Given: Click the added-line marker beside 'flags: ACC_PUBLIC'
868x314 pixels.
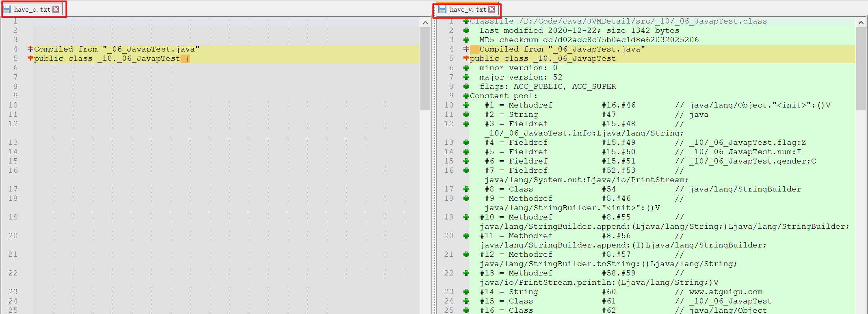Looking at the screenshot, I should pos(466,86).
